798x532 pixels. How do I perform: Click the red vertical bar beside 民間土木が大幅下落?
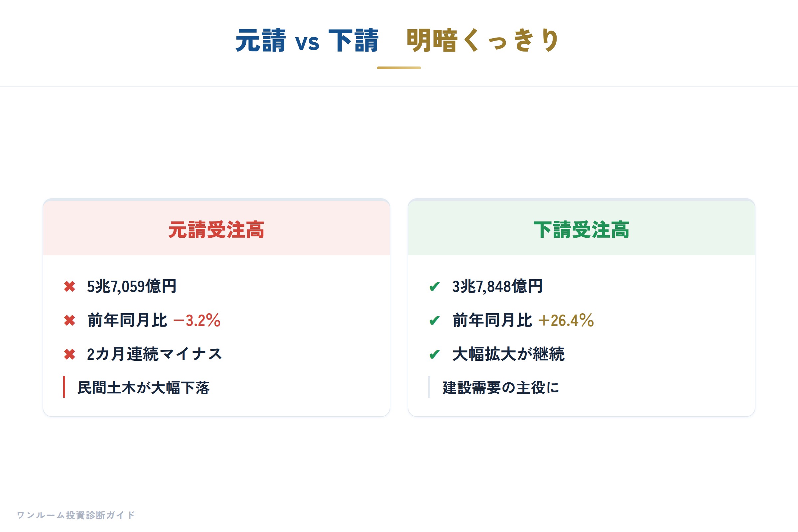click(64, 387)
